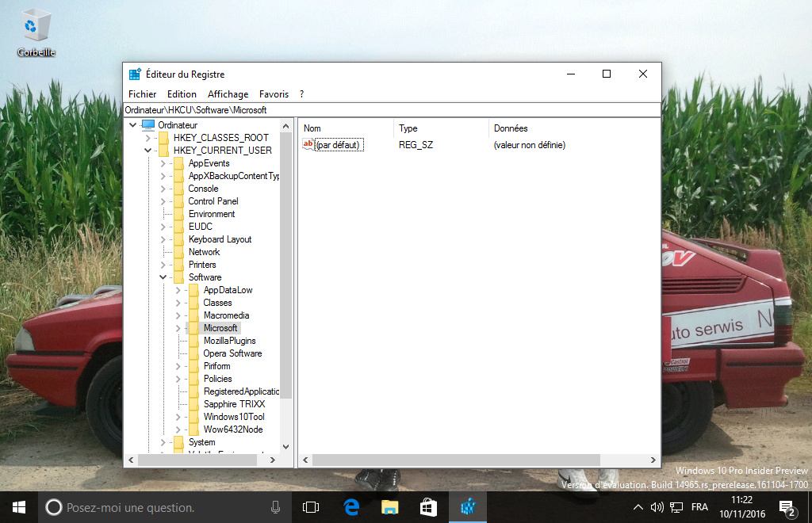Image resolution: width=812 pixels, height=523 pixels.
Task: Open Task View in taskbar
Action: pyautogui.click(x=311, y=507)
